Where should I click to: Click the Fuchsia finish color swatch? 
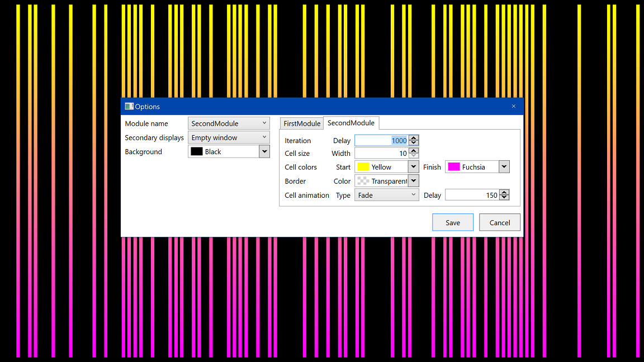pyautogui.click(x=454, y=166)
